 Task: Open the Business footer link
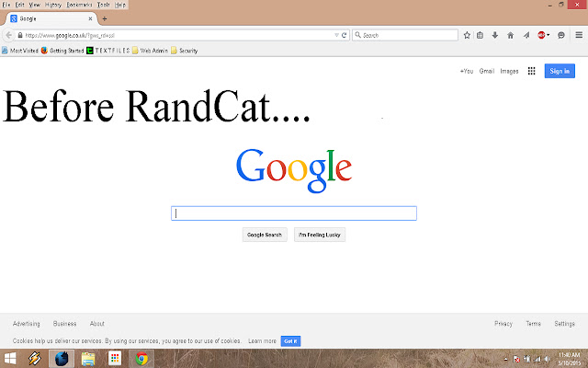(x=64, y=323)
